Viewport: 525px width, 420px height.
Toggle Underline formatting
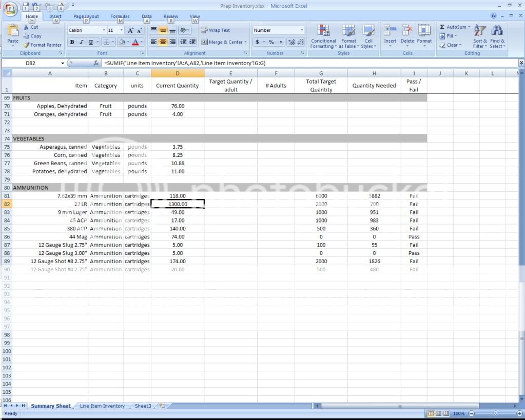point(90,42)
